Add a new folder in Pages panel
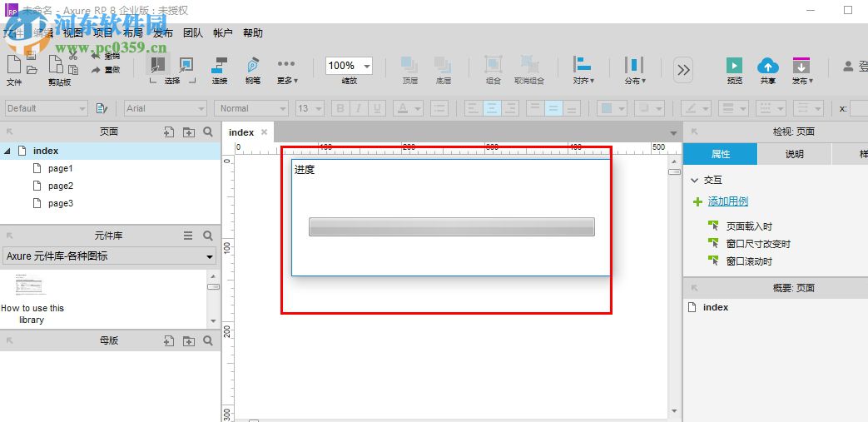Image resolution: width=868 pixels, height=422 pixels. point(189,132)
